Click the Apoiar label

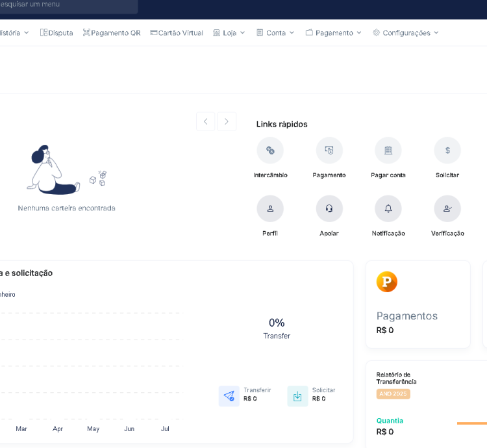click(x=329, y=234)
